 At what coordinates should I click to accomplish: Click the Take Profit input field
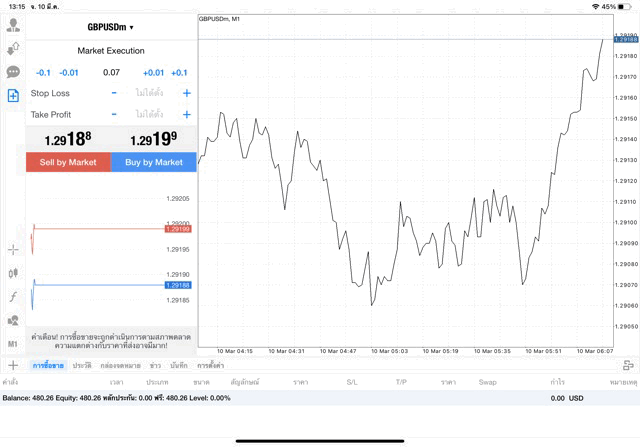[x=150, y=115]
